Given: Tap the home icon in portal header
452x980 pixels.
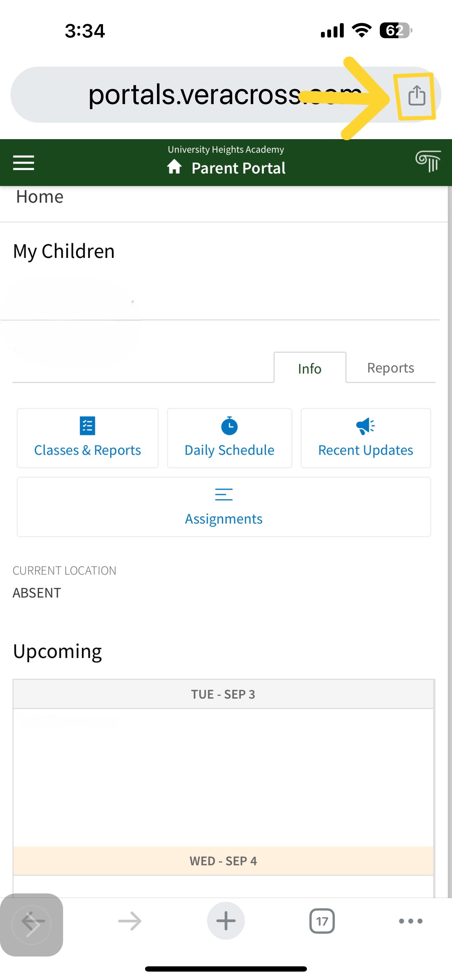Looking at the screenshot, I should pyautogui.click(x=174, y=167).
